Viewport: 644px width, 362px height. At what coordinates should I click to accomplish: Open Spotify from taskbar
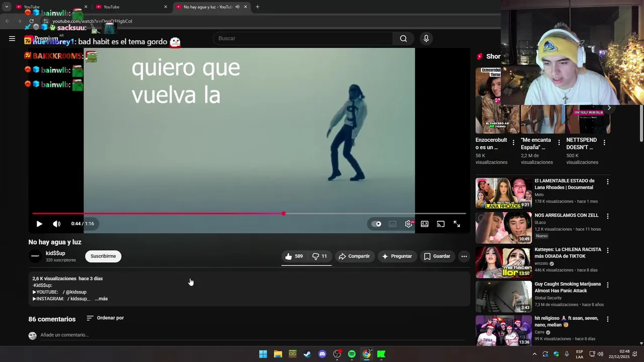click(352, 354)
